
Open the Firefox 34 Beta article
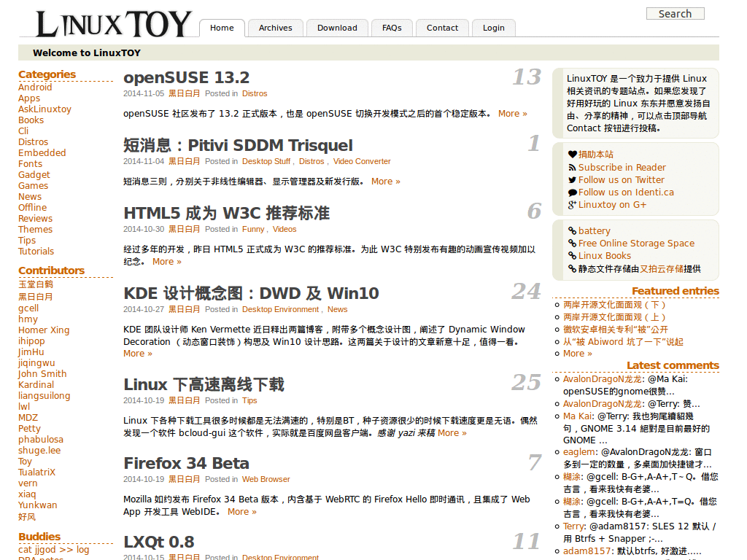(x=186, y=463)
